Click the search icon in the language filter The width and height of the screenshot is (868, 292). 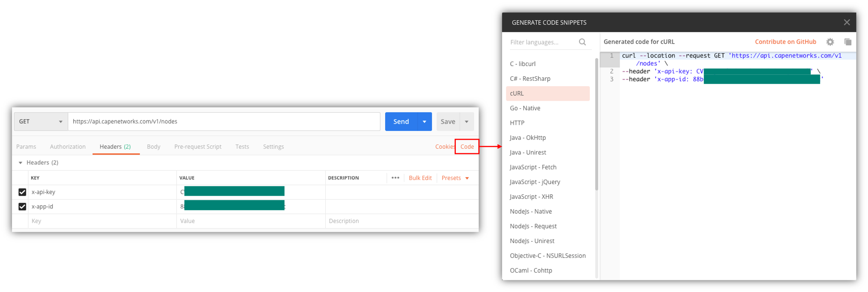coord(582,42)
